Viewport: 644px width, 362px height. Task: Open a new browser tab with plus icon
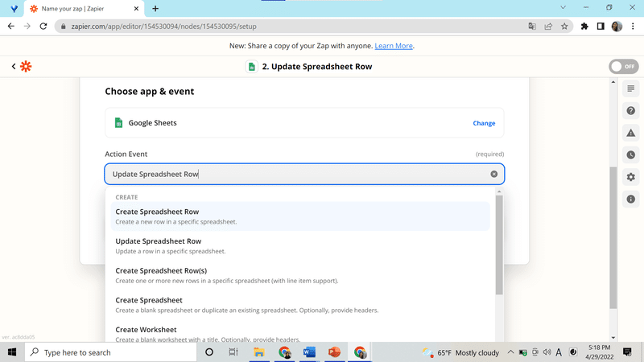click(155, 9)
